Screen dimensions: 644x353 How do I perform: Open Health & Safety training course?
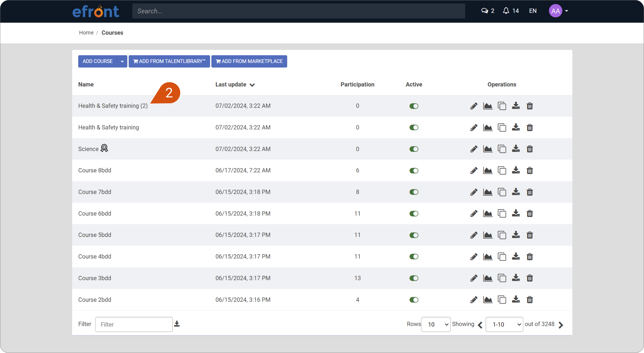coord(109,128)
